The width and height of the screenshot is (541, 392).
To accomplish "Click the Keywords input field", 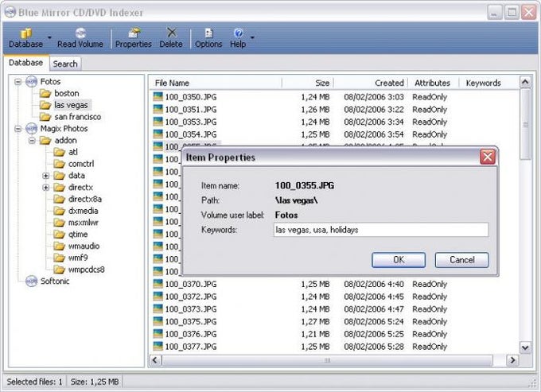I will click(x=381, y=230).
